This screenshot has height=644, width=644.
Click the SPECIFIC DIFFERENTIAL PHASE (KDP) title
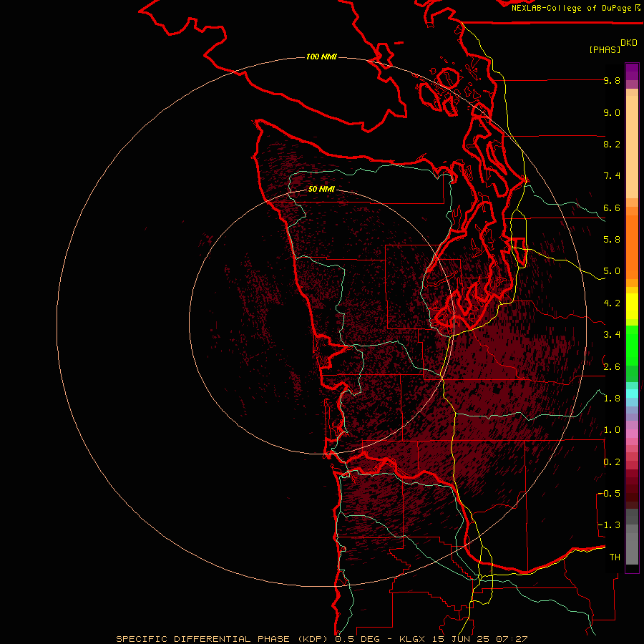tap(222, 639)
